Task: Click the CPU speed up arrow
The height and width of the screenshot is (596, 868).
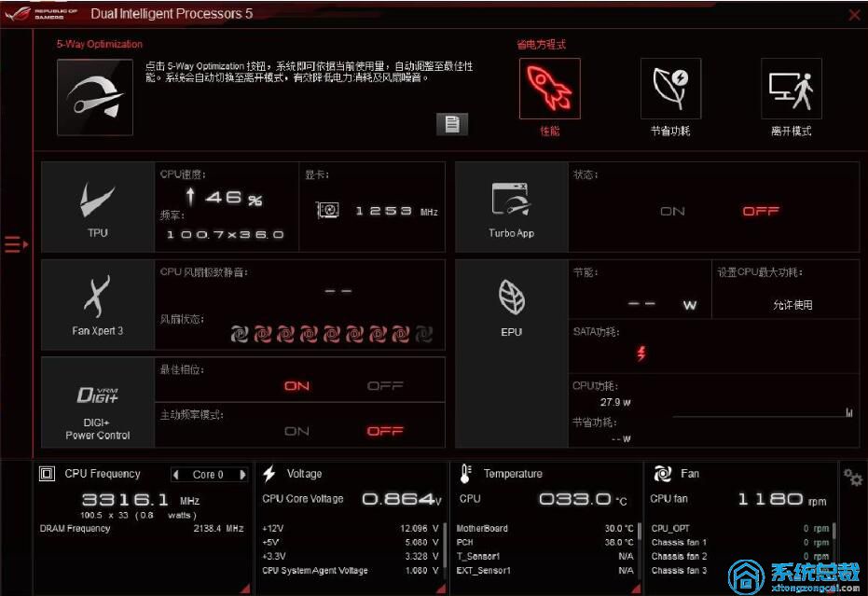Action: click(190, 197)
